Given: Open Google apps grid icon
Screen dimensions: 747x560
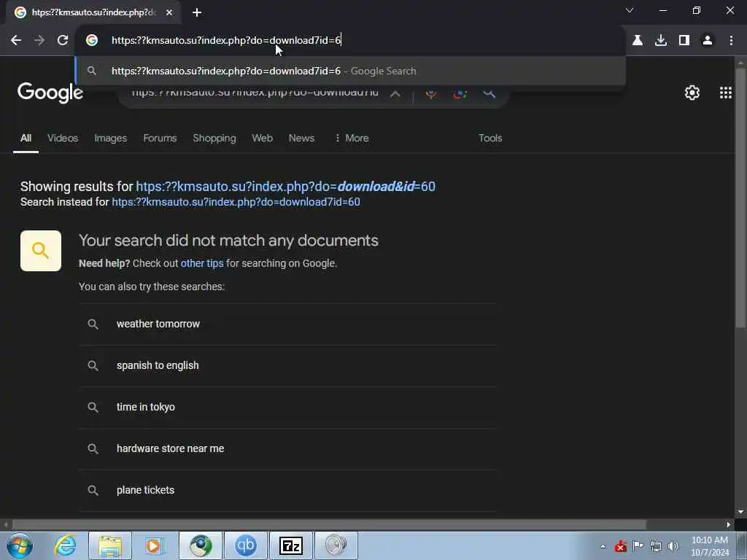Looking at the screenshot, I should (x=726, y=93).
